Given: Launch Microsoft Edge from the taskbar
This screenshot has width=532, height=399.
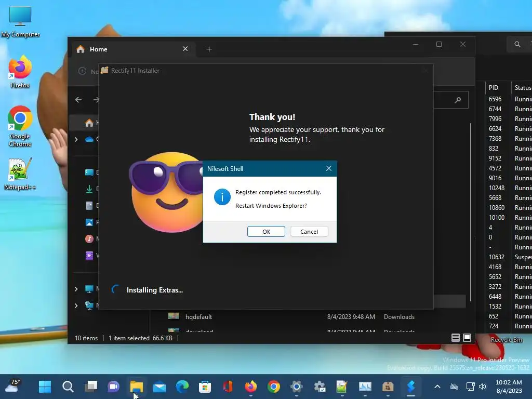Looking at the screenshot, I should (182, 387).
